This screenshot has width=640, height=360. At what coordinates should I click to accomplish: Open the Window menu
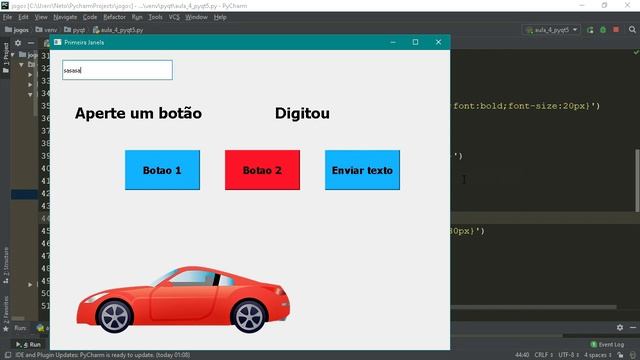pyautogui.click(x=196, y=17)
